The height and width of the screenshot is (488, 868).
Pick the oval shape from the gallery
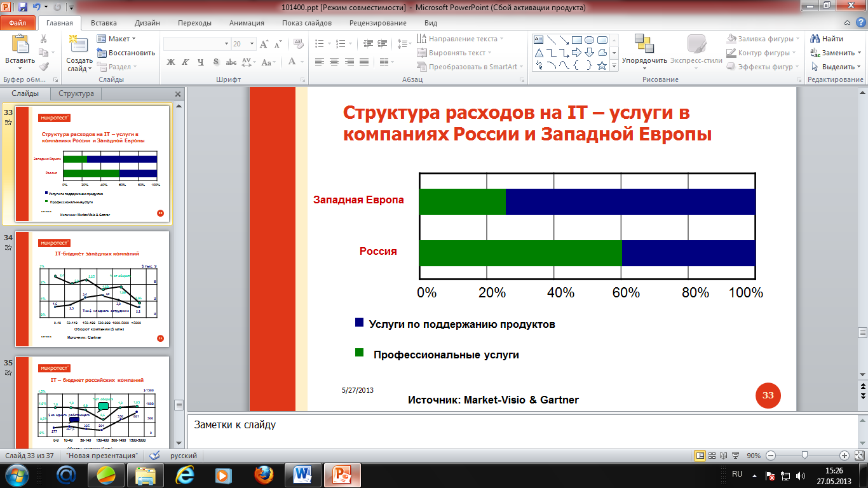click(x=589, y=39)
